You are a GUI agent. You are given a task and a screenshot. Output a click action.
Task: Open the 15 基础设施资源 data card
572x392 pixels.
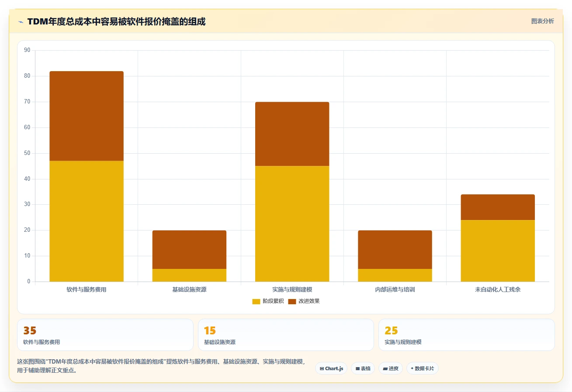coord(286,335)
